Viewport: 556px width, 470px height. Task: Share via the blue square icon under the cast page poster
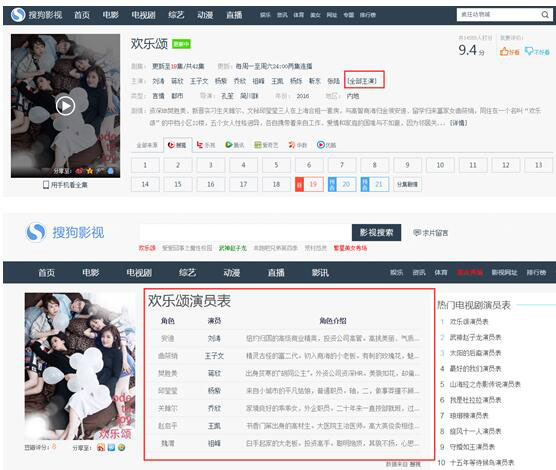[x=111, y=448]
